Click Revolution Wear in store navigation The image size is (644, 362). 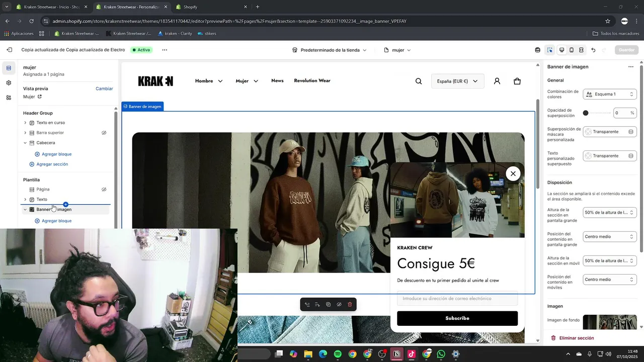point(312,80)
